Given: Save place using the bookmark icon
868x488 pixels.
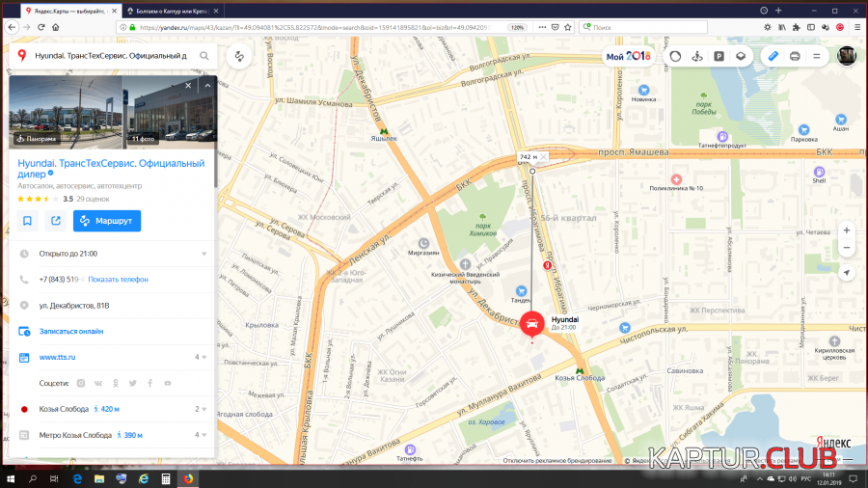Looking at the screenshot, I should pyautogui.click(x=27, y=221).
